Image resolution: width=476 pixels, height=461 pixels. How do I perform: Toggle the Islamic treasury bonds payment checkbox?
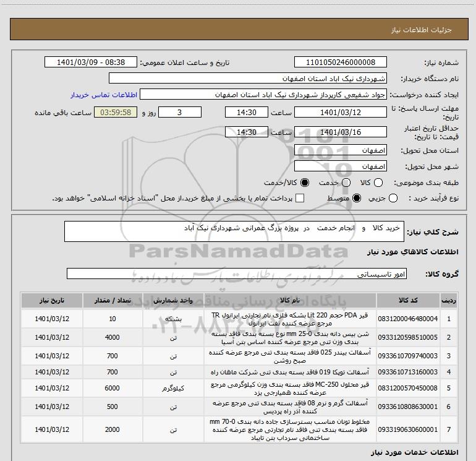[x=300, y=198]
